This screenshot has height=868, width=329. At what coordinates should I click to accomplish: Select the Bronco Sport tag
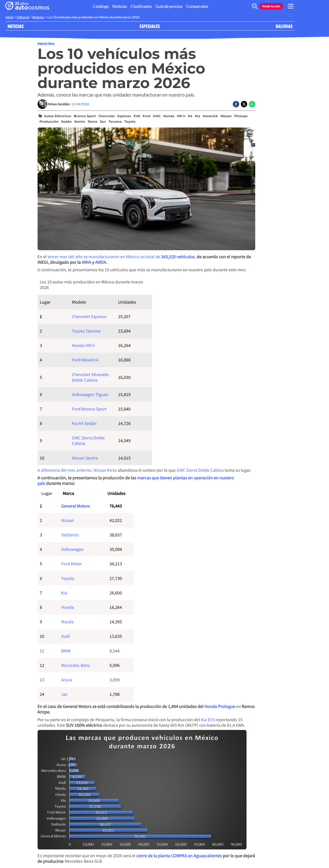85,116
